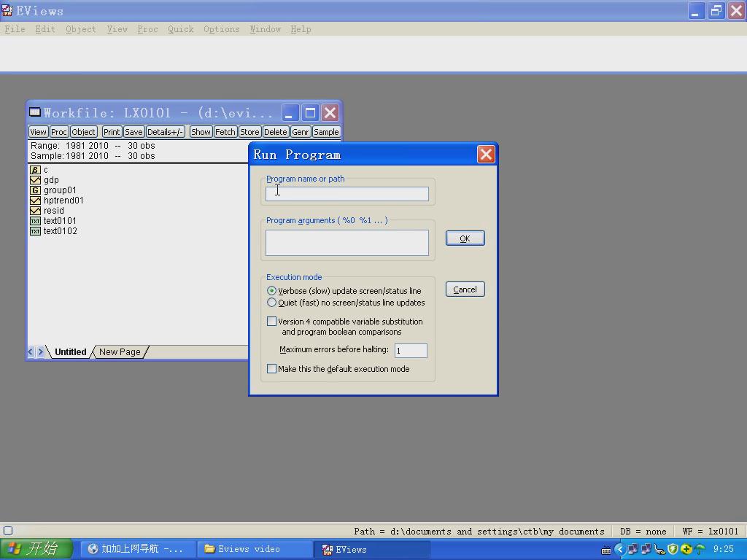The height and width of the screenshot is (560, 747).
Task: Open the Options menu
Action: 222,29
